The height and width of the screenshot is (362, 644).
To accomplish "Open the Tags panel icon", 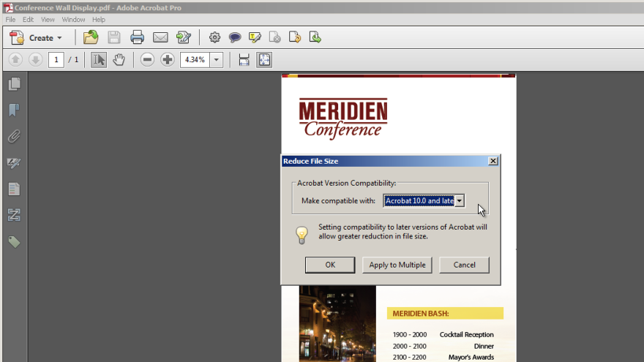I will pos(15,242).
